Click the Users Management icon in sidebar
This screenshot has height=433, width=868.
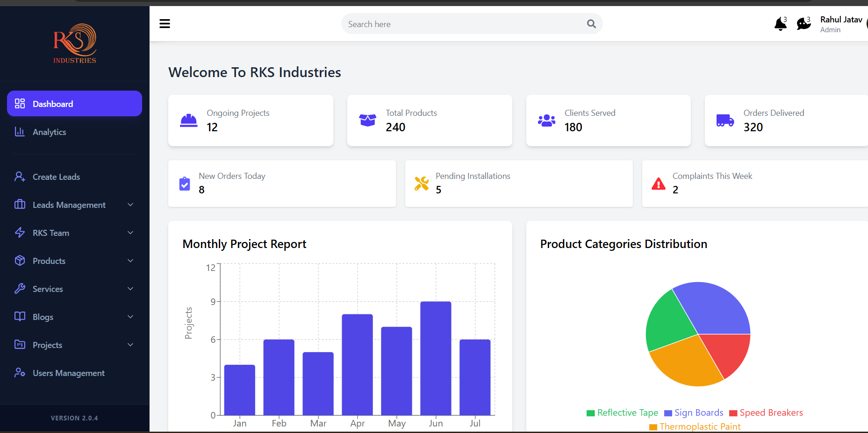coord(20,373)
